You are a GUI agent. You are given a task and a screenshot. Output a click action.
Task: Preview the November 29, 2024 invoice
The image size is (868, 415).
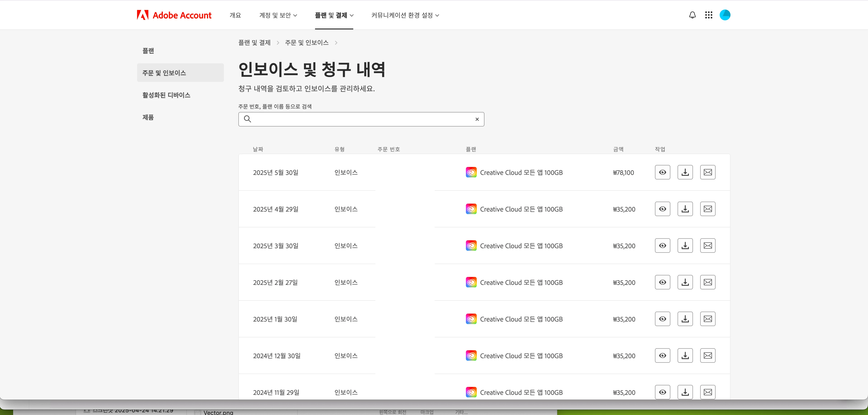pyautogui.click(x=662, y=392)
